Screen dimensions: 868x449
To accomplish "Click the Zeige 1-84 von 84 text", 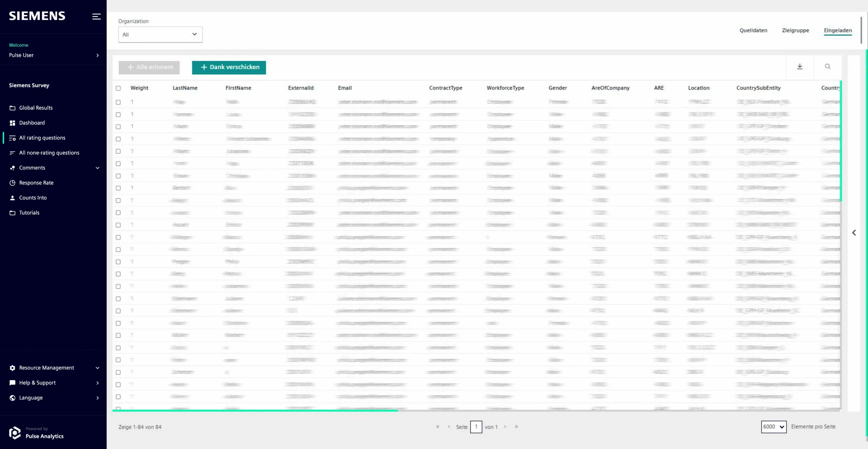I will 140,427.
